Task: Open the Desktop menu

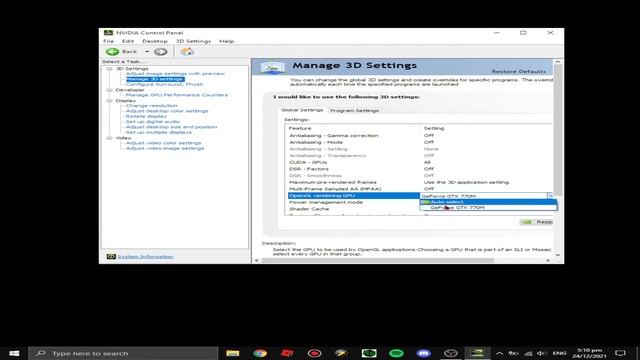Action: (x=155, y=41)
